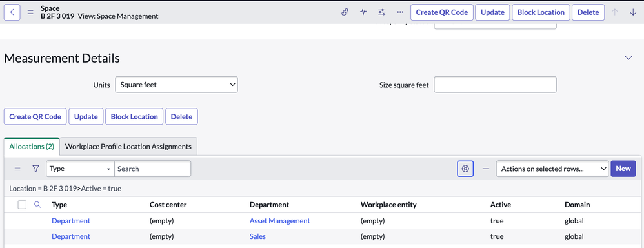
Task: Open the form context menu icon
Action: coord(30,12)
